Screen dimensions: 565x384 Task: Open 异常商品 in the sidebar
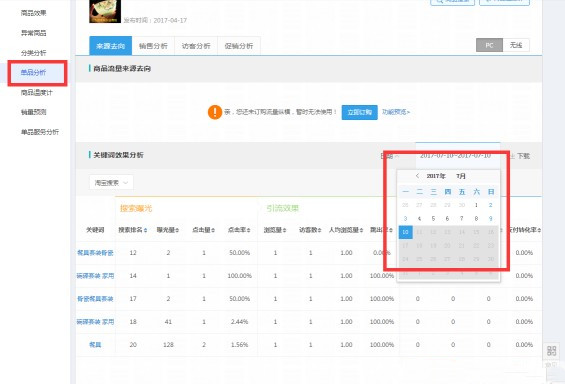[x=33, y=33]
